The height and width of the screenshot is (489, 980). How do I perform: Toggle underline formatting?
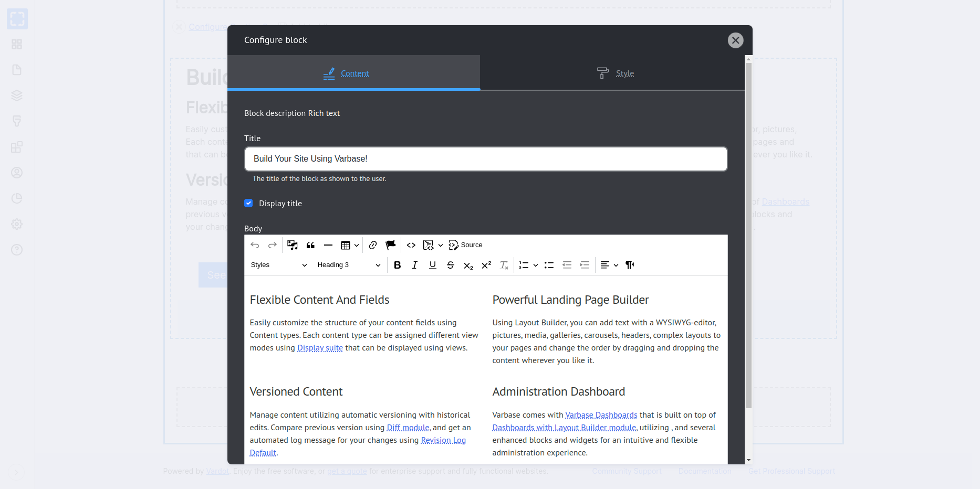[x=433, y=265]
